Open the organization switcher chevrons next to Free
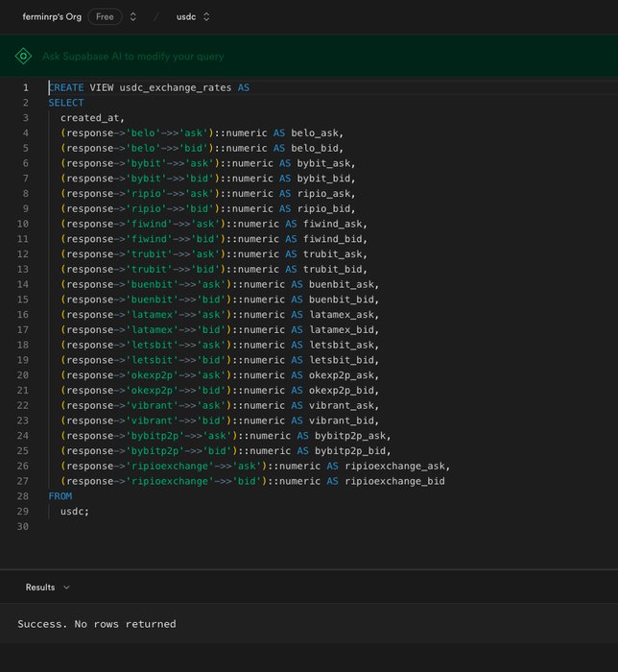Image resolution: width=618 pixels, height=672 pixels. [x=133, y=16]
